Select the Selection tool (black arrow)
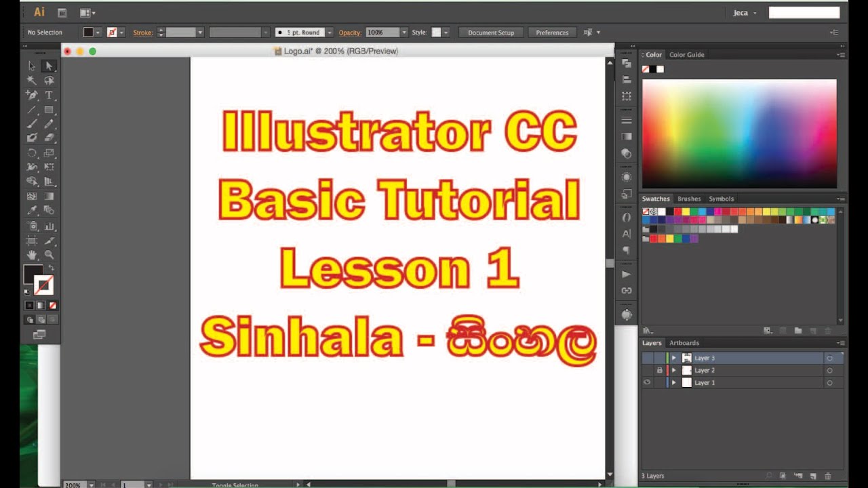The width and height of the screenshot is (868, 488). (x=31, y=66)
